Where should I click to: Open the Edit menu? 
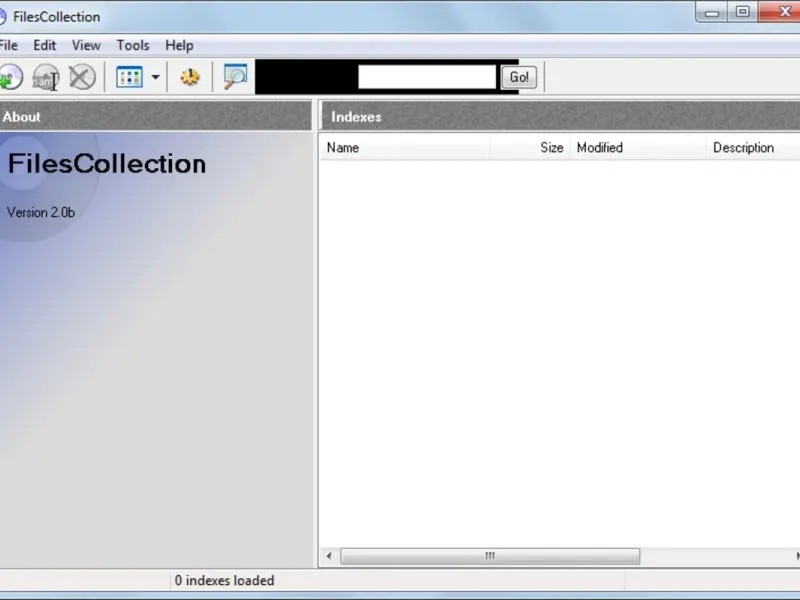tap(45, 45)
